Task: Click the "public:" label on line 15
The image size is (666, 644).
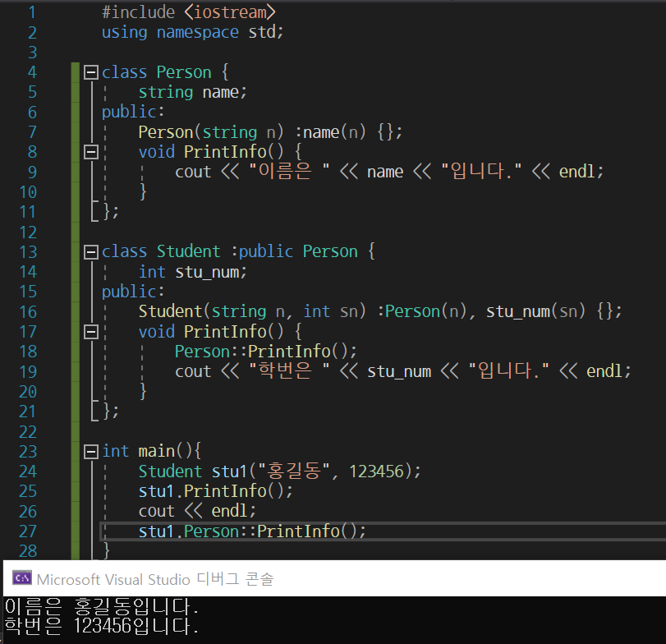Action: point(133,292)
